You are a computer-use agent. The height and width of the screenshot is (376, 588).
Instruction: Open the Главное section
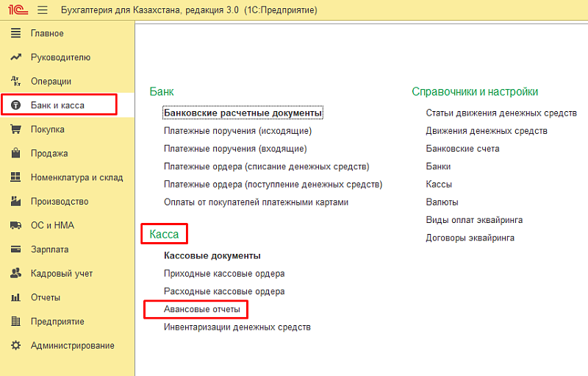tap(47, 34)
